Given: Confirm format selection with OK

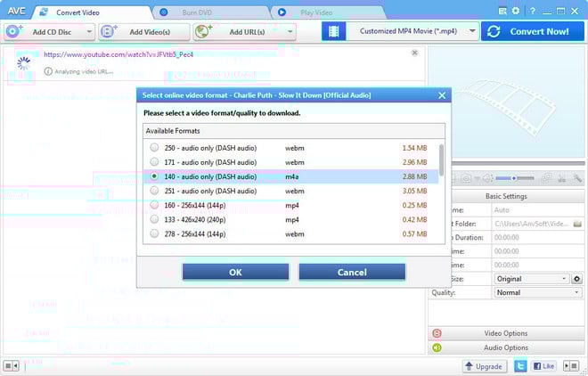Looking at the screenshot, I should pyautogui.click(x=235, y=272).
